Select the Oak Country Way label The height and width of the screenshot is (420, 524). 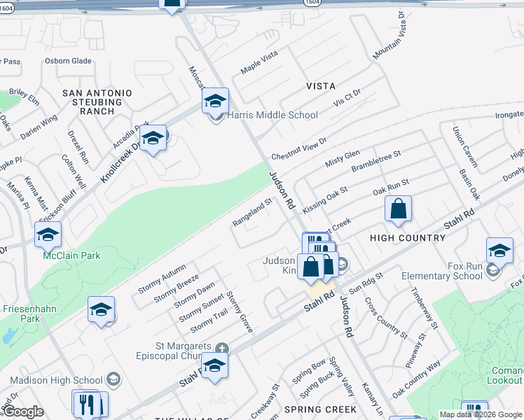pyautogui.click(x=416, y=379)
